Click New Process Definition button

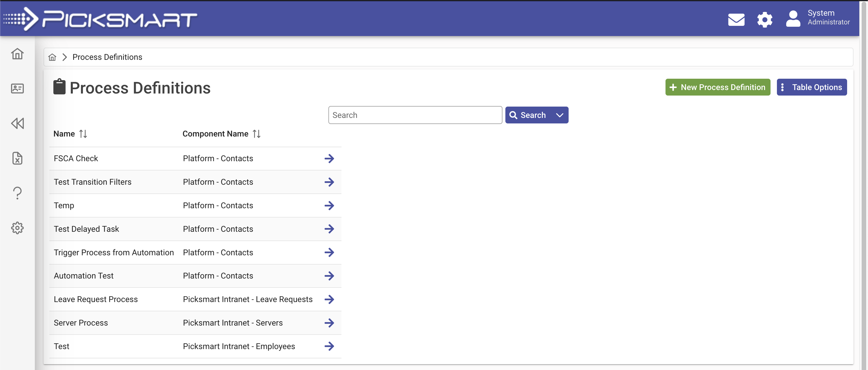coord(717,87)
